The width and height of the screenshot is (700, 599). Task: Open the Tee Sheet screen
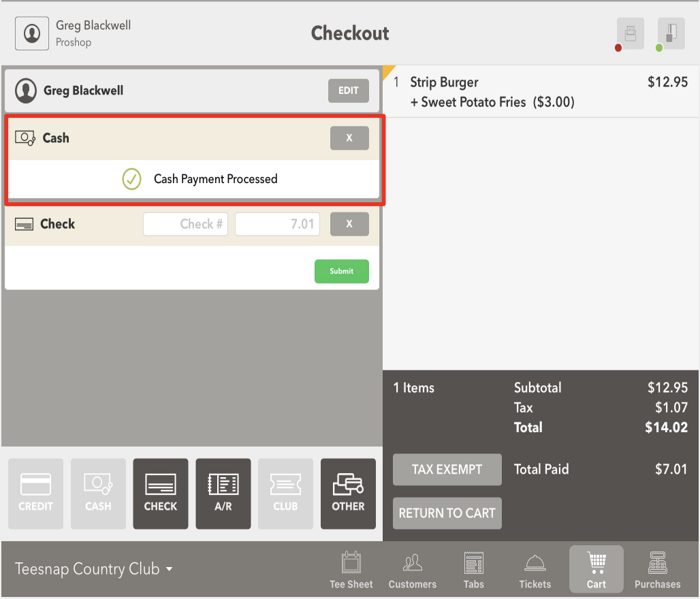(x=351, y=569)
